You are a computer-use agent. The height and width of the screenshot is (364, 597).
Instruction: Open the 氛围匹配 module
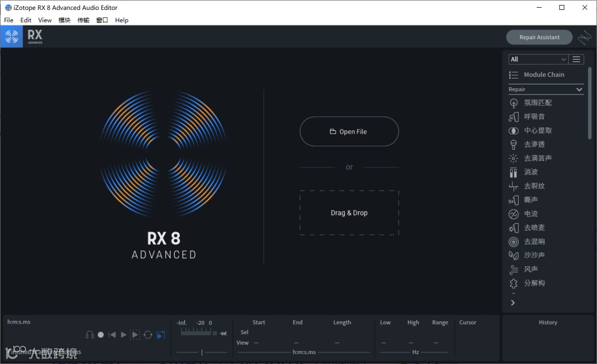[530, 103]
